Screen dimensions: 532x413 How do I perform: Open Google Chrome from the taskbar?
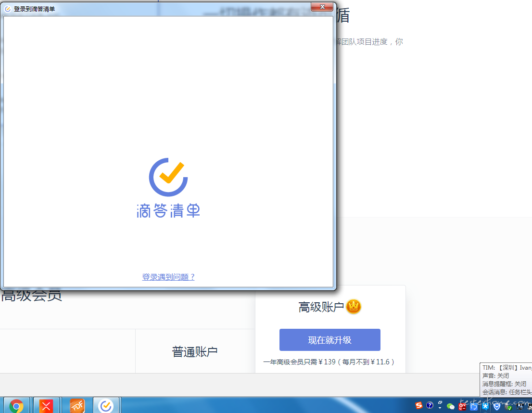tap(16, 406)
